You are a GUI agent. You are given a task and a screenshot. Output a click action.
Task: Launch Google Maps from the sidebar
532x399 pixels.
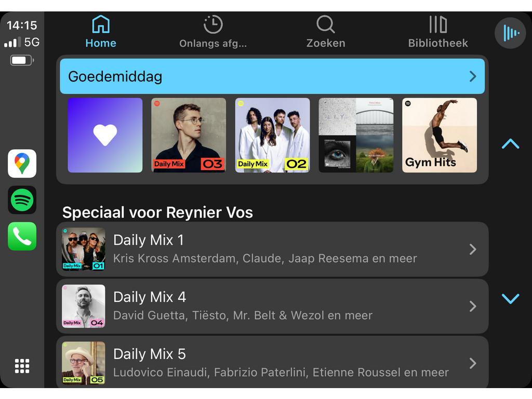pos(22,164)
